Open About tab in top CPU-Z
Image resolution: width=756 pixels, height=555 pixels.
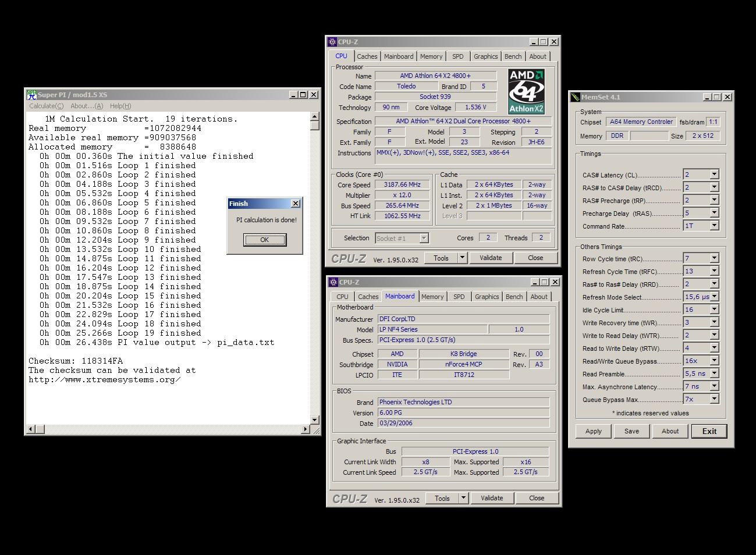[538, 56]
